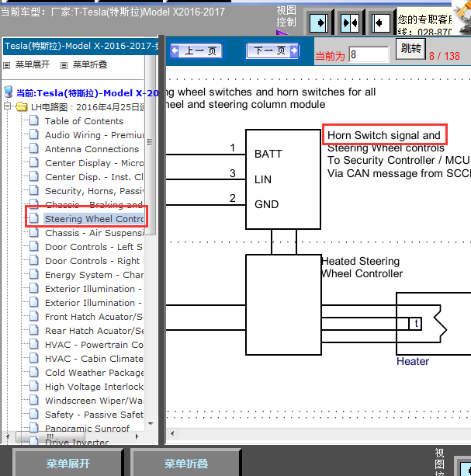Viewport: 471px width, 476px height.
Task: Open Front Hatch Acuator page
Action: click(95, 317)
